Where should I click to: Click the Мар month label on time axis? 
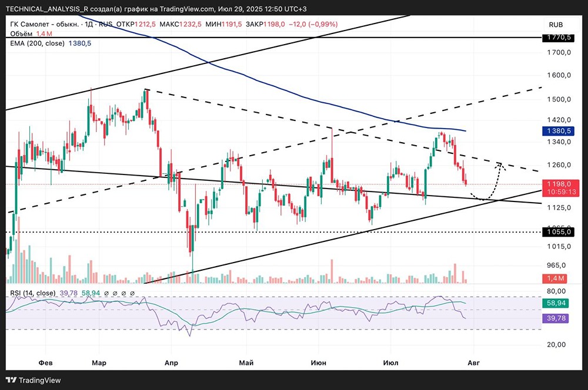[x=99, y=362]
